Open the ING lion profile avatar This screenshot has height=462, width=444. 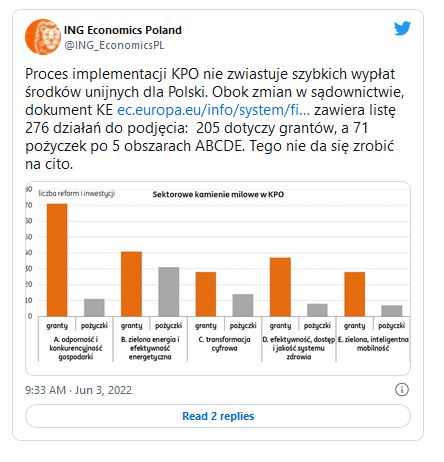click(x=42, y=37)
